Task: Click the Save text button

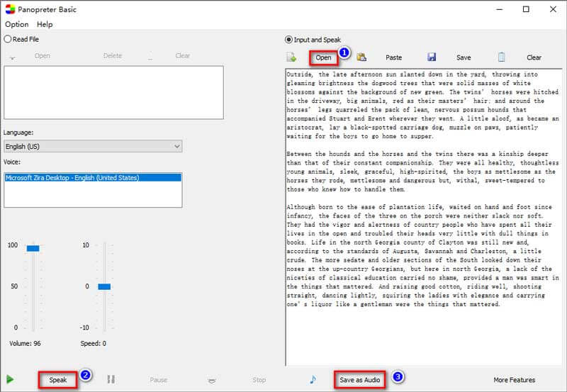Action: (464, 57)
